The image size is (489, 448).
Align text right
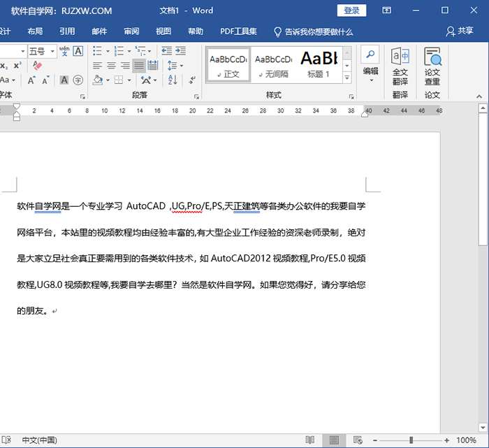point(125,66)
